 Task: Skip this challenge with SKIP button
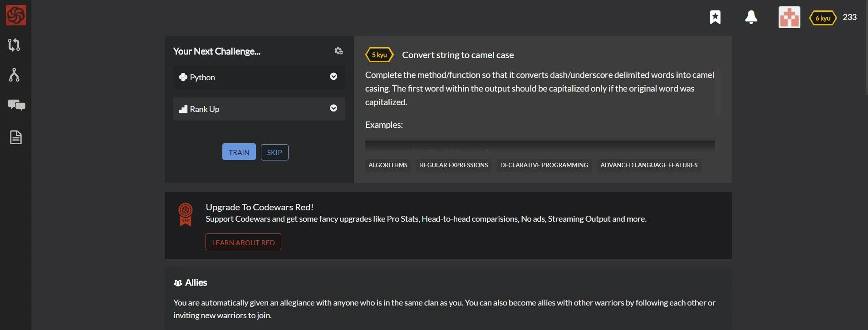pos(275,152)
